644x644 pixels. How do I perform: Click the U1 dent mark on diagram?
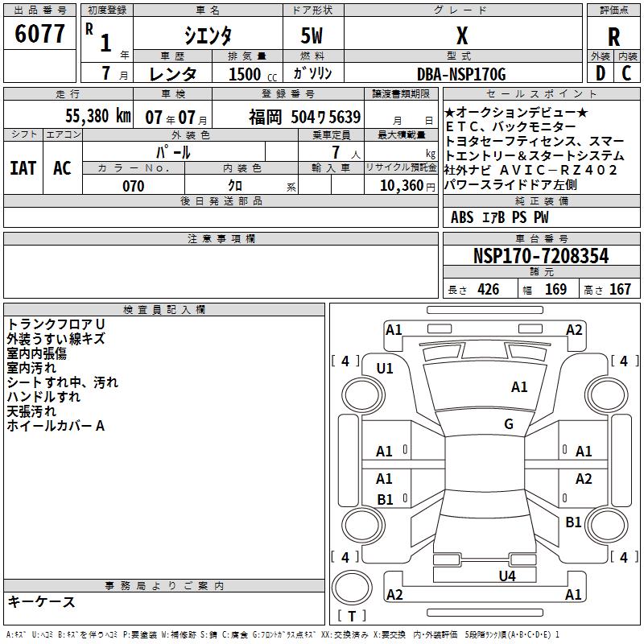click(385, 369)
